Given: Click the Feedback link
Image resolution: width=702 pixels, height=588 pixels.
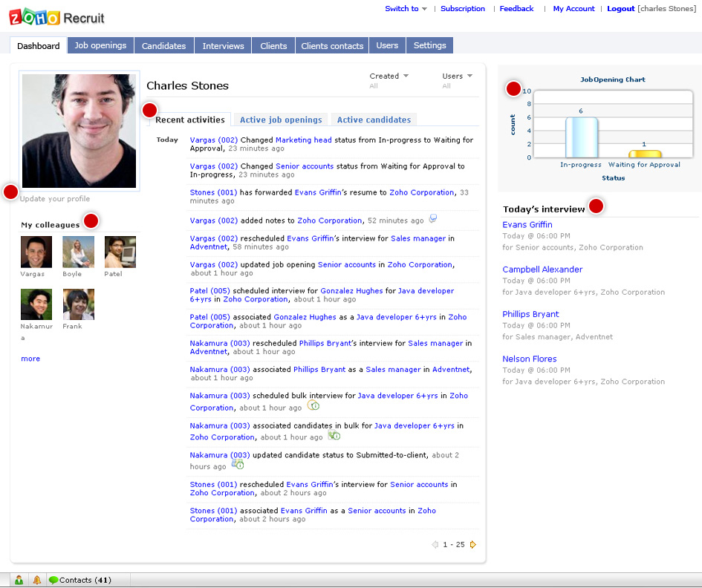Looking at the screenshot, I should tap(516, 8).
